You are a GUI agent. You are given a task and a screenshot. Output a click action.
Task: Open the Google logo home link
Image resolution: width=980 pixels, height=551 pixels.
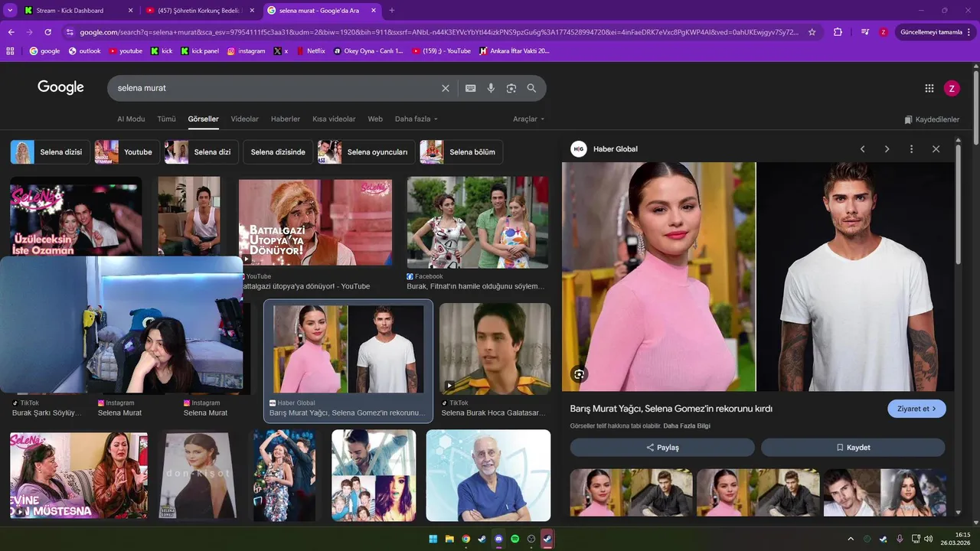tap(60, 87)
